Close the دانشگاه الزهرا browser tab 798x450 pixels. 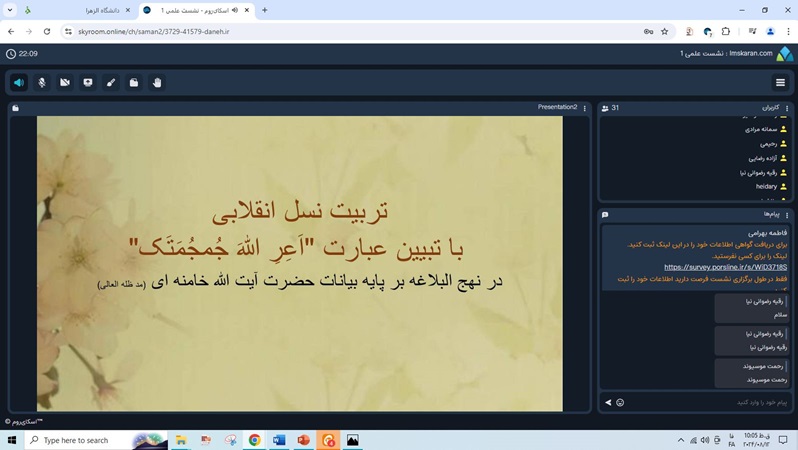pyautogui.click(x=128, y=10)
